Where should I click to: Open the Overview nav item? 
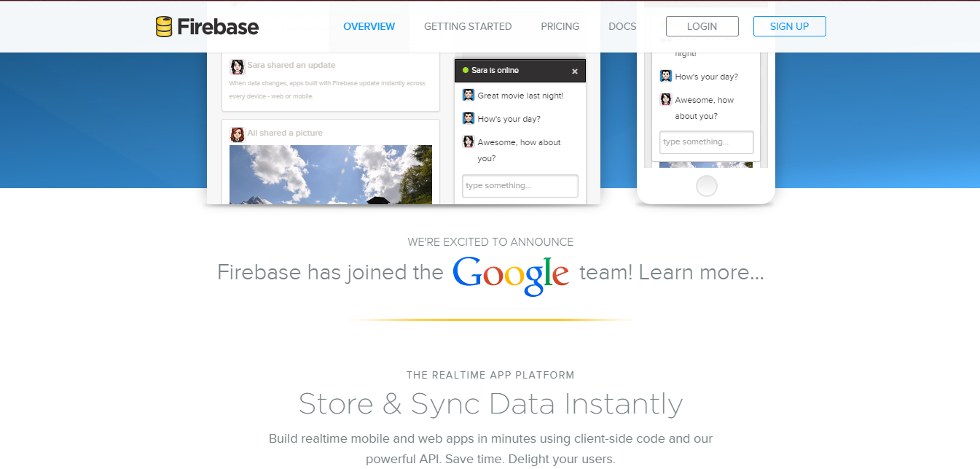coord(369,26)
